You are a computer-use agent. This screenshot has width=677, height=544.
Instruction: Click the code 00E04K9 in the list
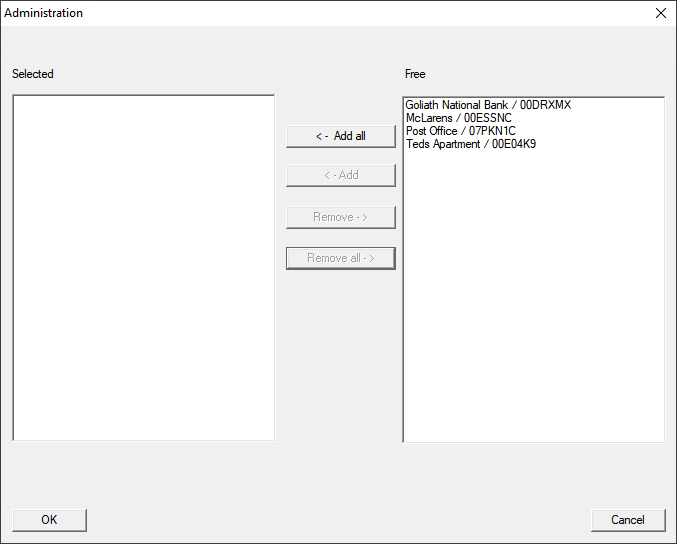[514, 144]
